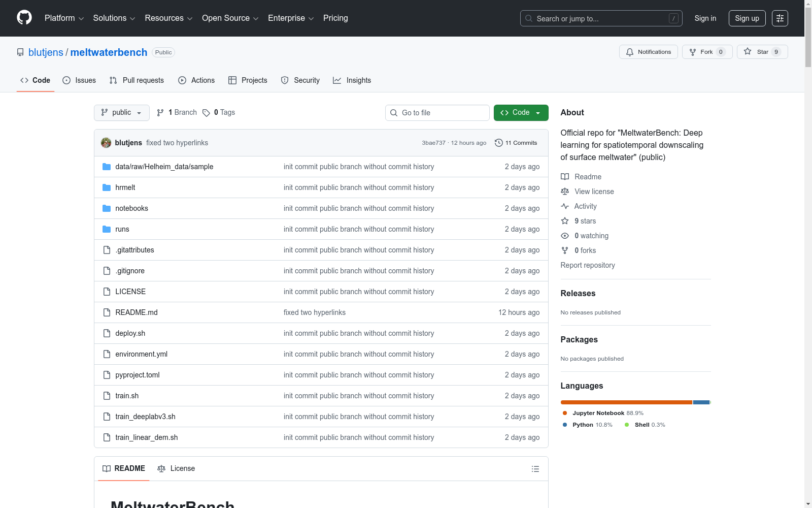812x508 pixels.
Task: Click the notebooks folder icon
Action: pos(107,208)
